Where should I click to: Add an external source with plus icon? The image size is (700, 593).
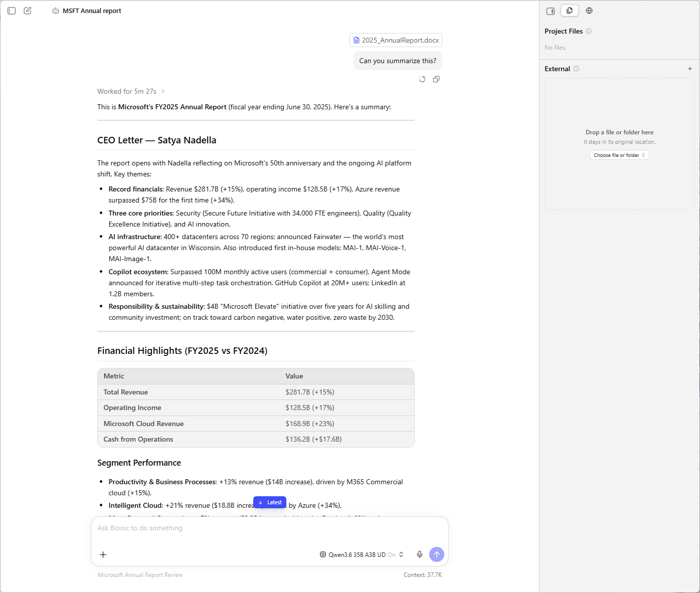click(690, 69)
